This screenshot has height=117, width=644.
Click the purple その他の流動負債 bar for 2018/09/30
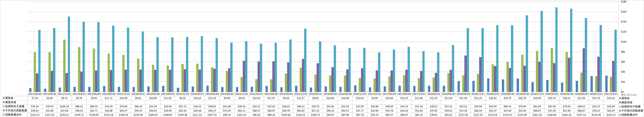pyautogui.click(x=465, y=74)
